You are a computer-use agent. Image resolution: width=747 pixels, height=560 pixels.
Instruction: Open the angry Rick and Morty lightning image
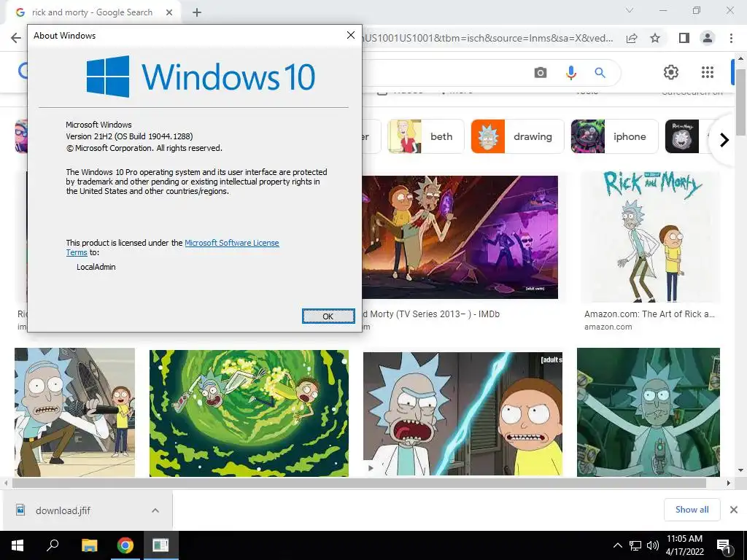462,413
